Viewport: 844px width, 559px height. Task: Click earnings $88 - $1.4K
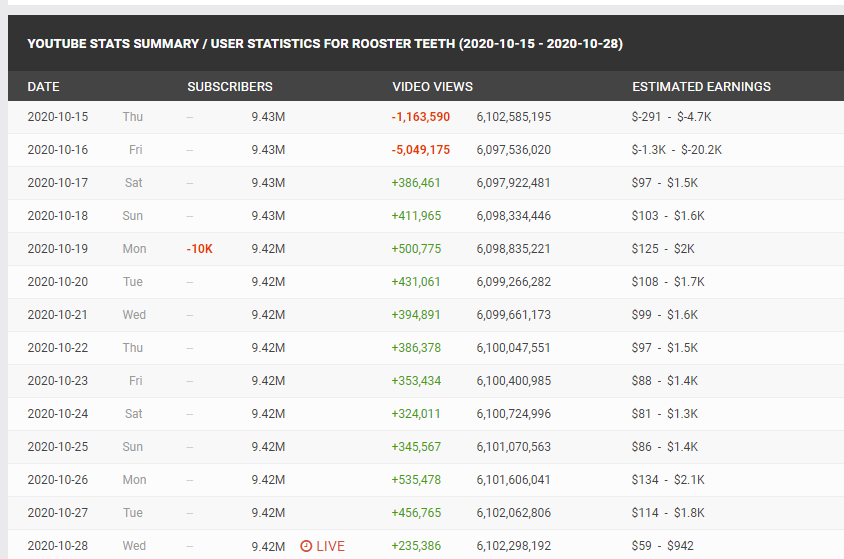pyautogui.click(x=665, y=381)
